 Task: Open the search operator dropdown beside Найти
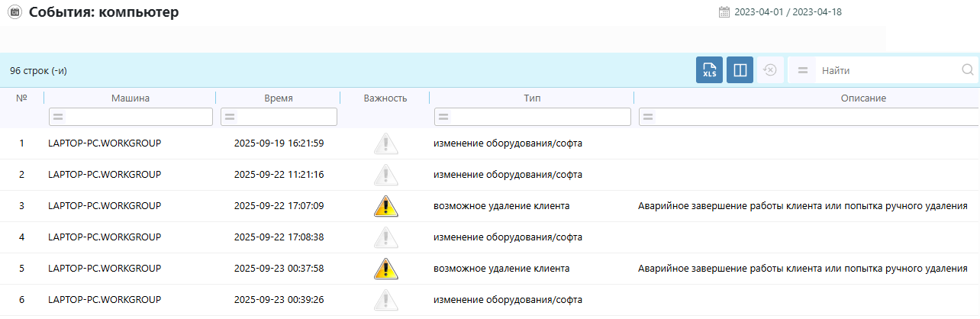coord(802,70)
